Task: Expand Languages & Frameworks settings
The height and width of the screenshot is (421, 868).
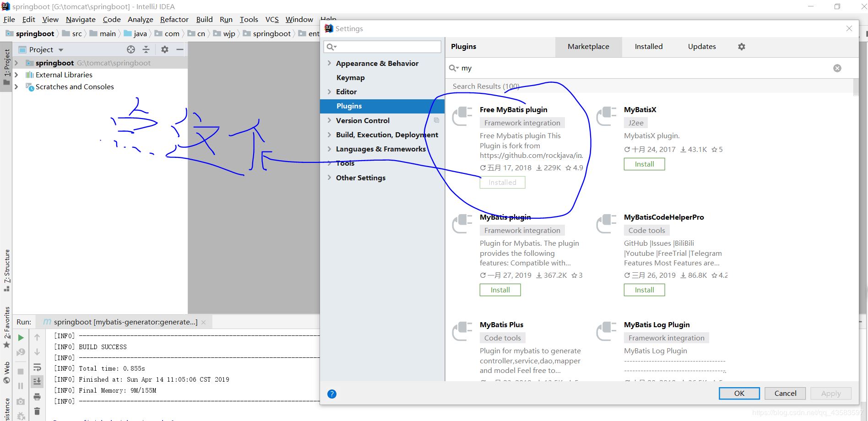Action: pos(329,149)
